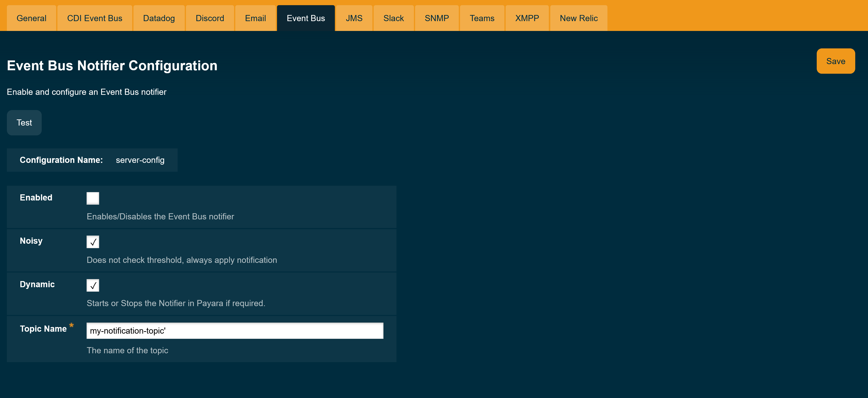This screenshot has width=868, height=398.
Task: Disable the Dynamic checkbox
Action: tap(93, 285)
